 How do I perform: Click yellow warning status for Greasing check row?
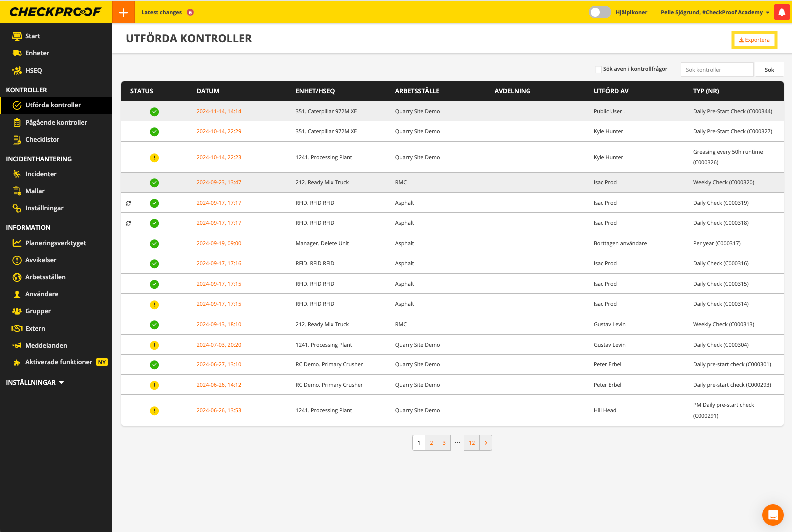click(154, 158)
